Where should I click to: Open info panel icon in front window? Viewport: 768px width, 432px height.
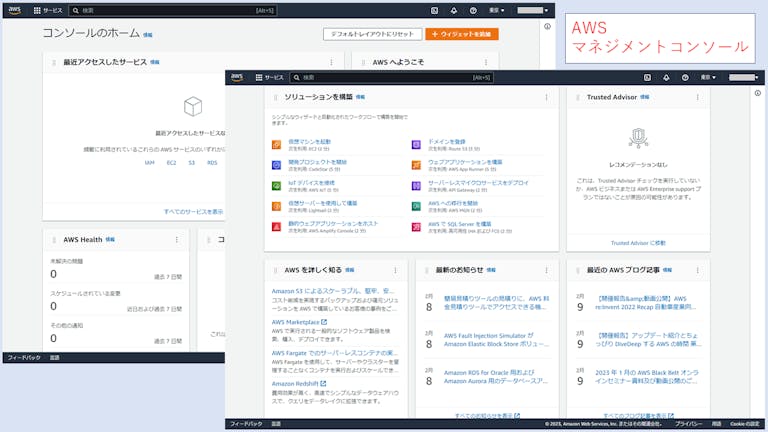[x=758, y=93]
